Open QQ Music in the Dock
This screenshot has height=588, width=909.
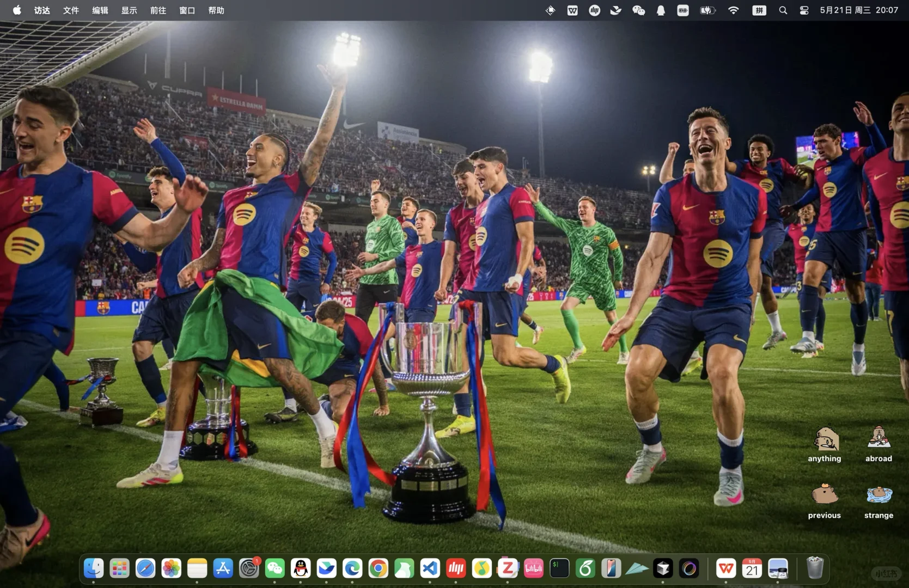[481, 568]
